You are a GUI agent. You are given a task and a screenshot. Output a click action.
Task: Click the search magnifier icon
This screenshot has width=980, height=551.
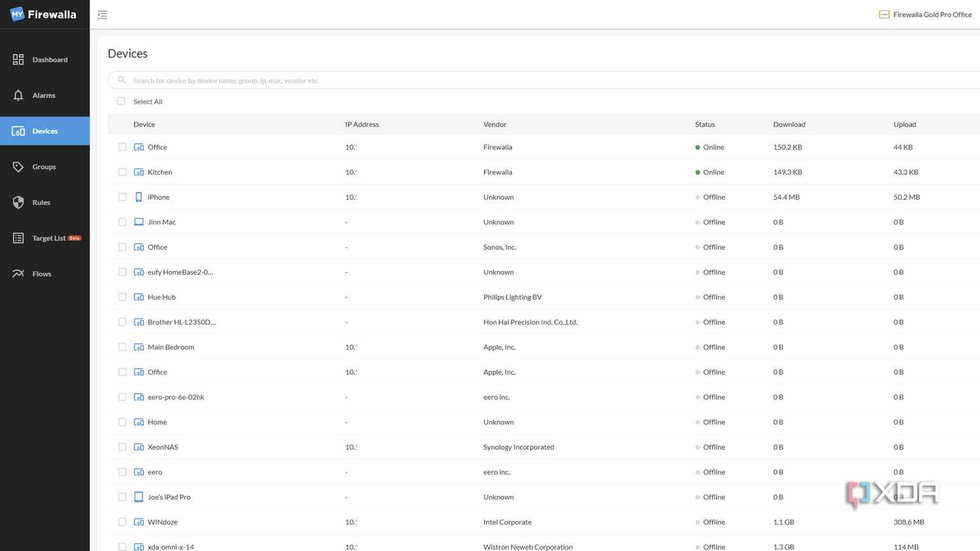click(122, 80)
